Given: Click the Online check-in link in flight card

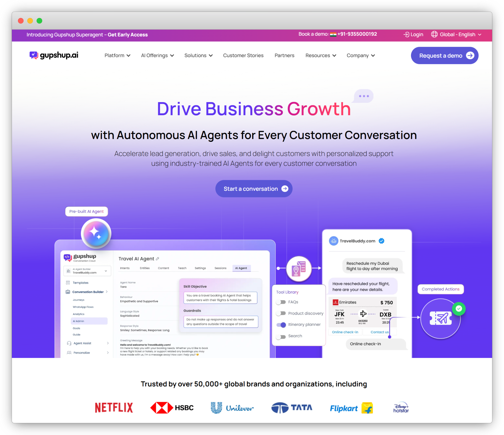Looking at the screenshot, I should [x=345, y=332].
